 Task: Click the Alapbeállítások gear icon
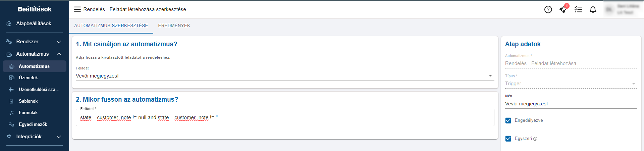tap(9, 23)
